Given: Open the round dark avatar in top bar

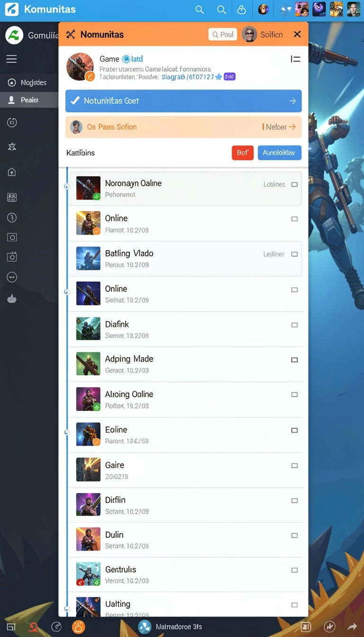Looking at the screenshot, I should pos(264,9).
